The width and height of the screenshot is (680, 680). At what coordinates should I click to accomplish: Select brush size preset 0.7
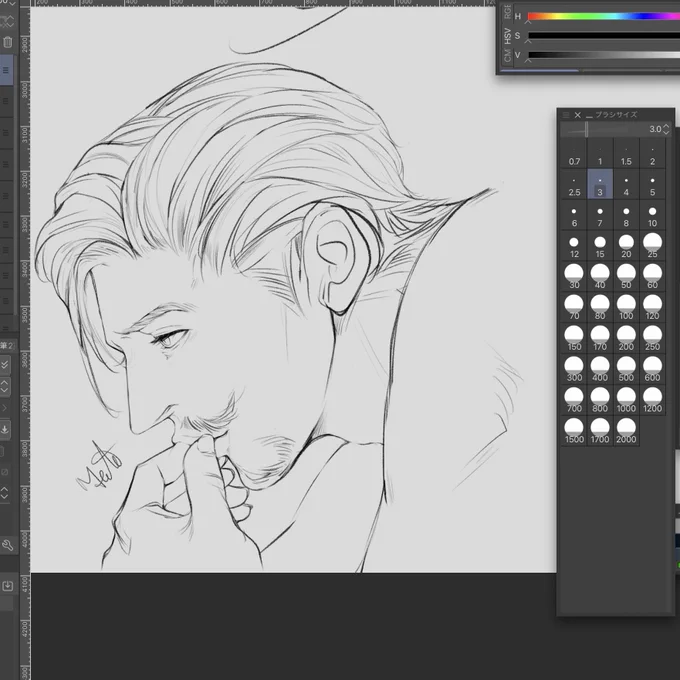574,154
